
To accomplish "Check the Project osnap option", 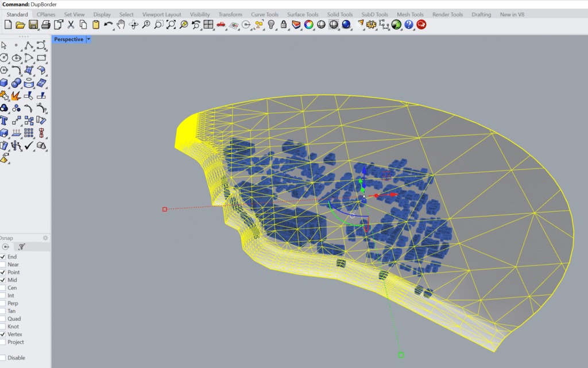I will [4, 342].
